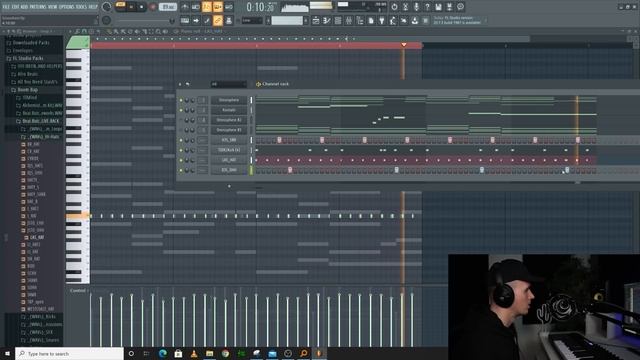The image size is (640, 360).
Task: Click the Omnisphere #3 channel name button
Action: coord(229,130)
